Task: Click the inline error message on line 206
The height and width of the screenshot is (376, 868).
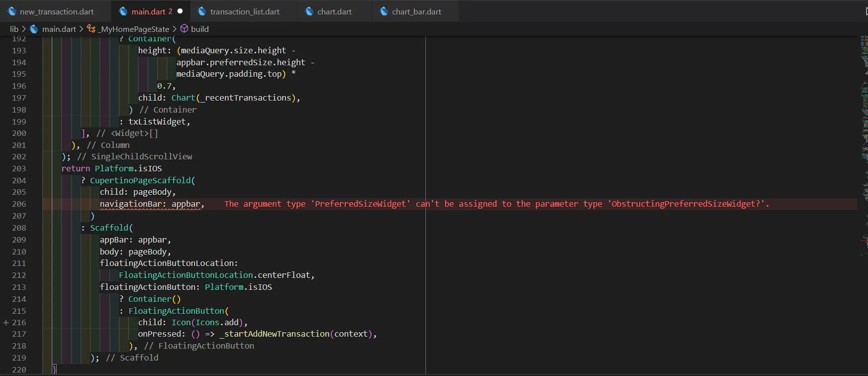Action: [496, 204]
